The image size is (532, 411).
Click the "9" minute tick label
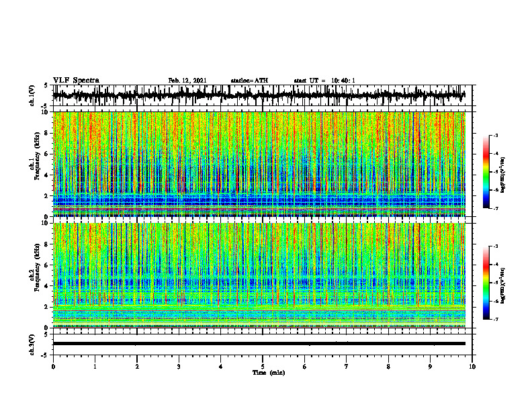pos(430,367)
